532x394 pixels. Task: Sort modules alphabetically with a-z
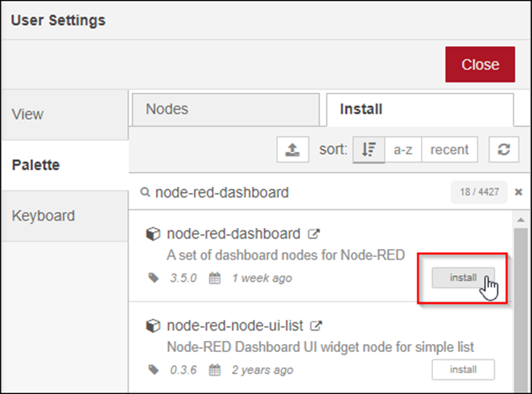click(x=403, y=149)
